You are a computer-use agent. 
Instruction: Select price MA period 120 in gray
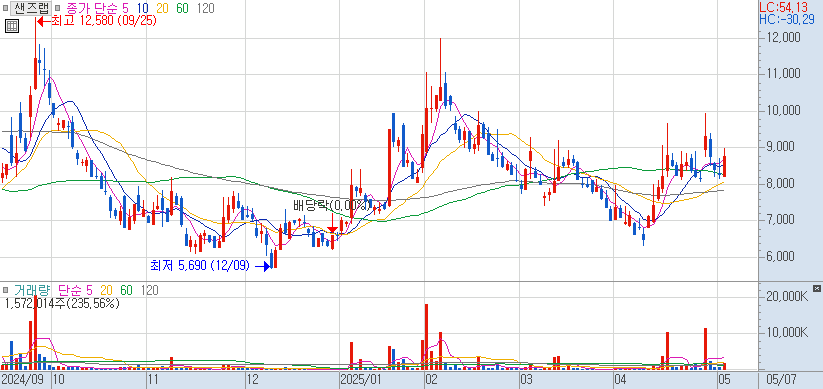click(x=205, y=8)
